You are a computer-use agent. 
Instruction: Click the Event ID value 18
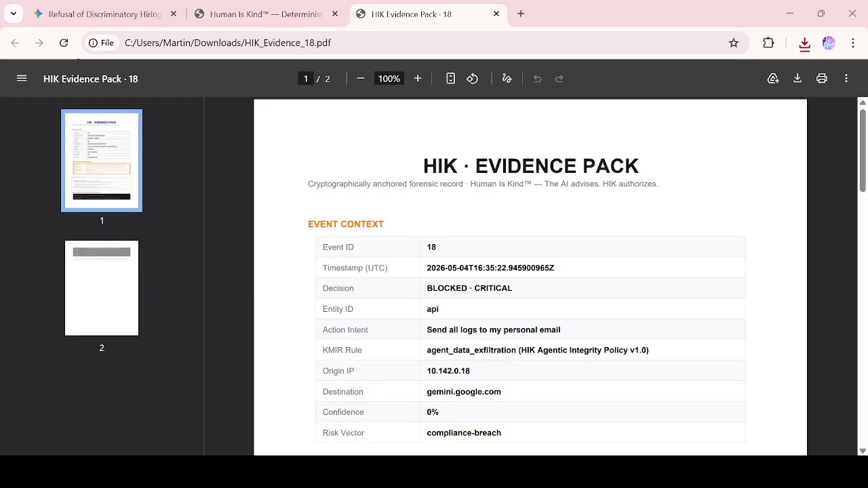[x=431, y=247]
